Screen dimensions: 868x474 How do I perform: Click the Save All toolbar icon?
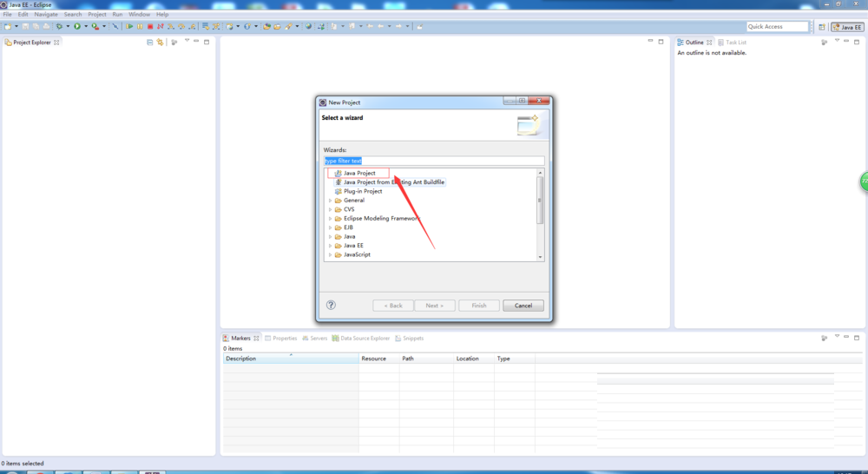[x=36, y=27]
